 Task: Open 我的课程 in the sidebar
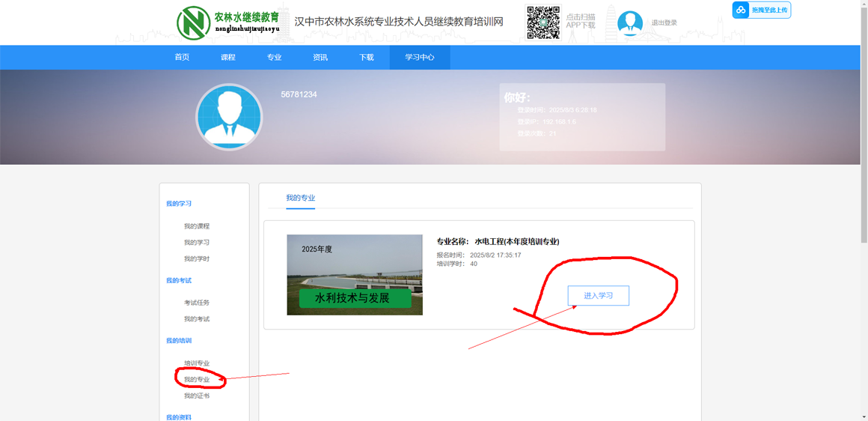[x=197, y=226]
